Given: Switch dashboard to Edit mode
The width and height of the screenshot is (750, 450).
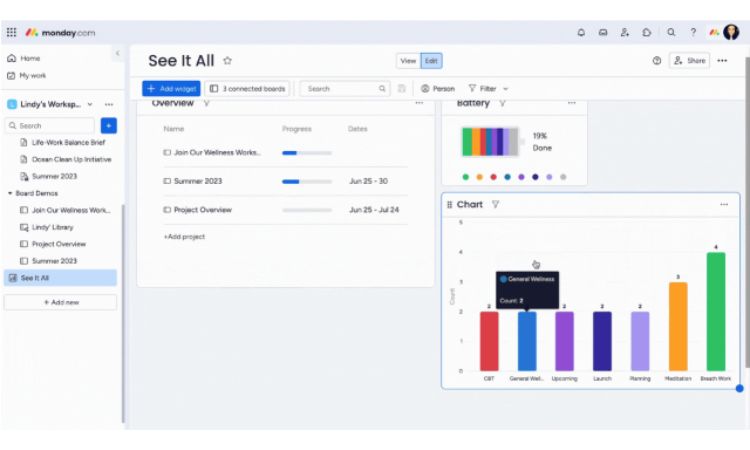Looking at the screenshot, I should pos(431,61).
